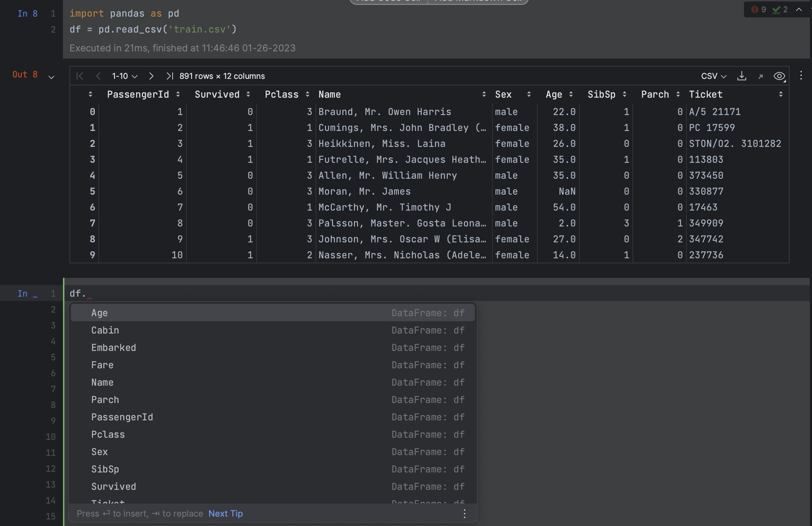Go to next page of rows
The width and height of the screenshot is (812, 526).
[x=151, y=76]
